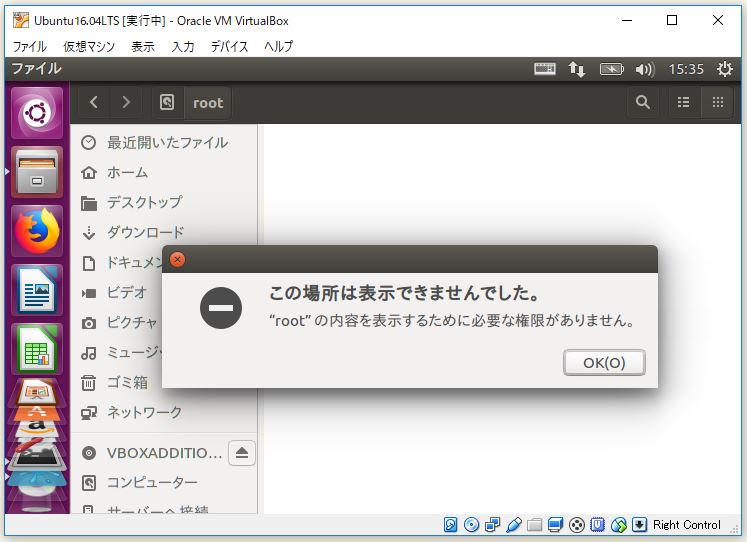747x542 pixels.
Task: Eject the VBOXADDITIO disc
Action: click(x=242, y=452)
